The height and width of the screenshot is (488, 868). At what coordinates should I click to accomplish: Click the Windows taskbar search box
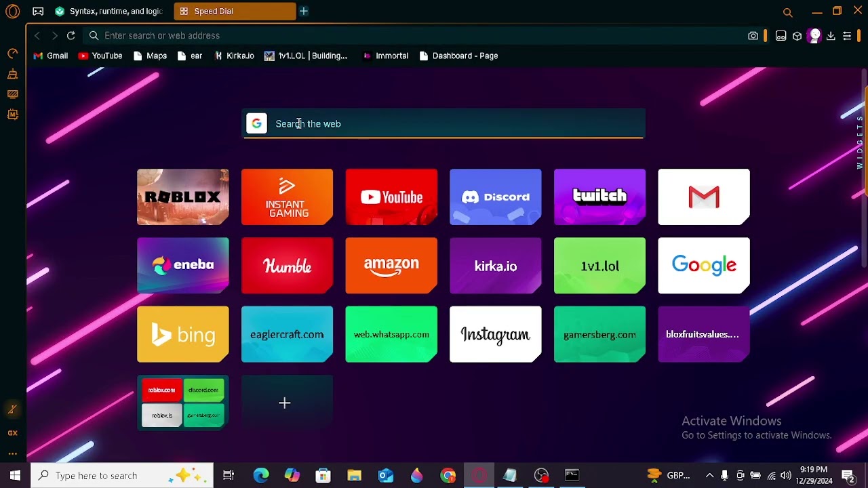click(x=123, y=475)
